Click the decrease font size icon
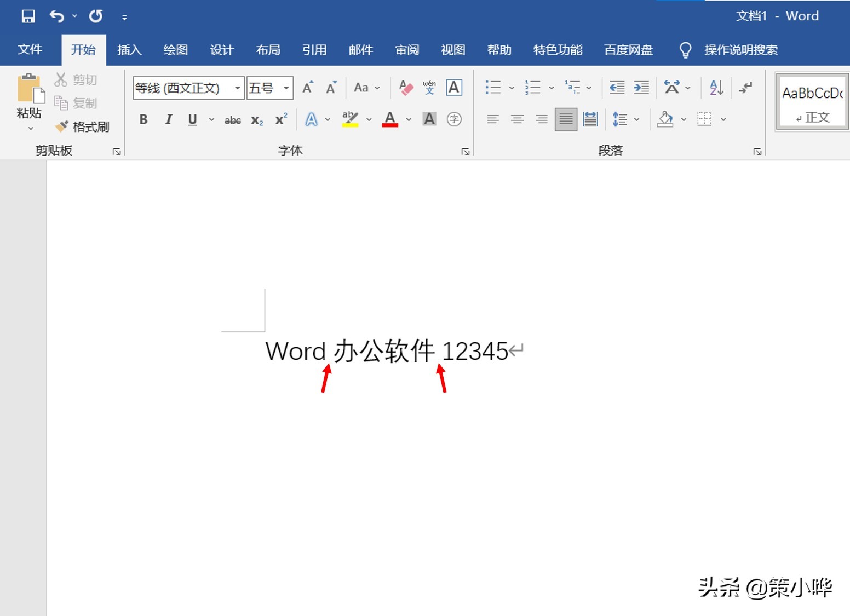 point(331,88)
